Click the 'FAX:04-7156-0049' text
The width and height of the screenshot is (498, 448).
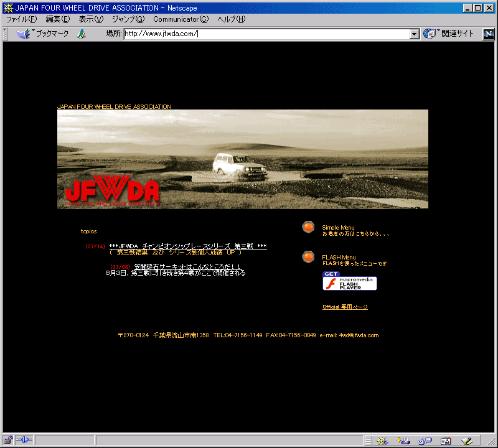291,335
